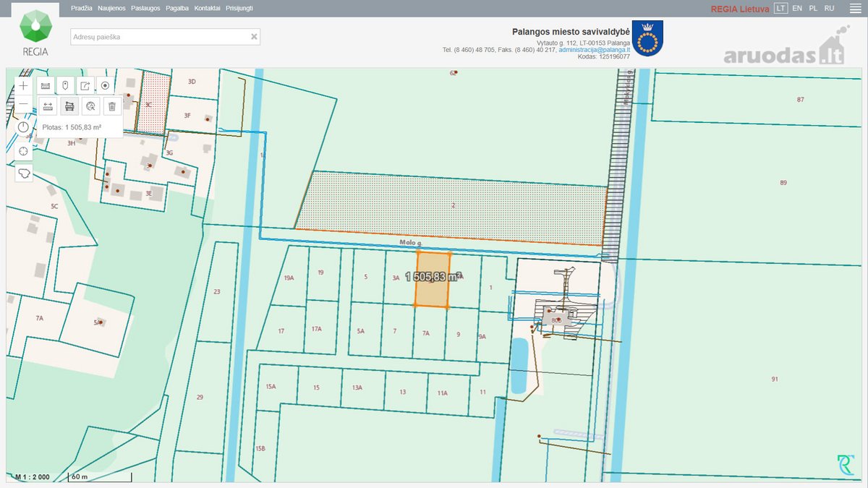
Task: Center map with the crosshair location button
Action: pos(24,150)
